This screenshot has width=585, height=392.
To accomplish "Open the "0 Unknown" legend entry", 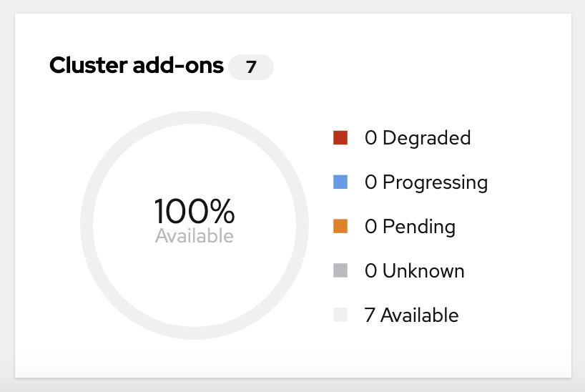I will coord(415,271).
